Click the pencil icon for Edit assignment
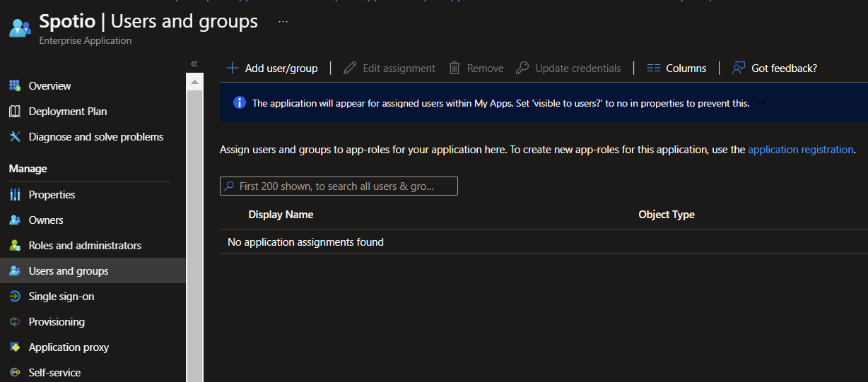The image size is (868, 382). point(350,68)
